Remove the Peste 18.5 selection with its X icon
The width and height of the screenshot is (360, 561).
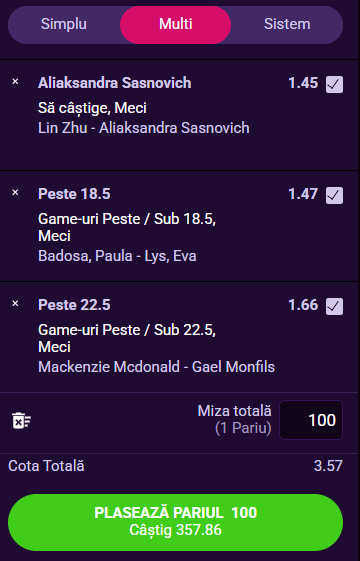point(15,193)
